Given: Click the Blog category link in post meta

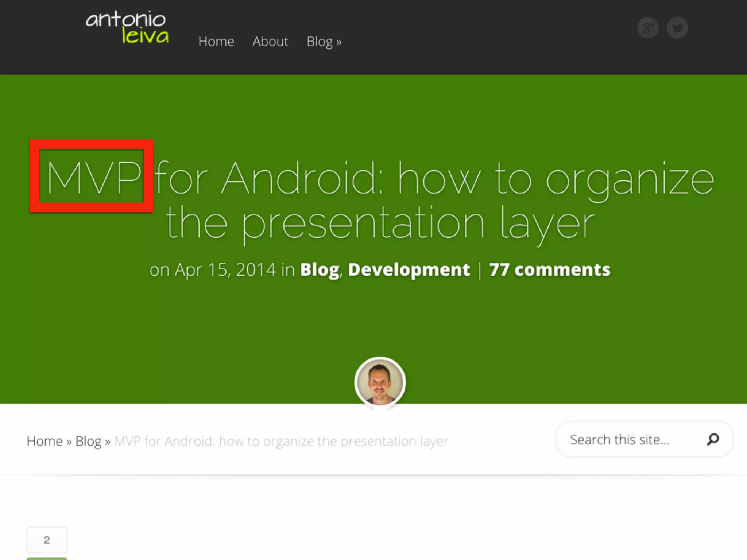Looking at the screenshot, I should pos(320,270).
